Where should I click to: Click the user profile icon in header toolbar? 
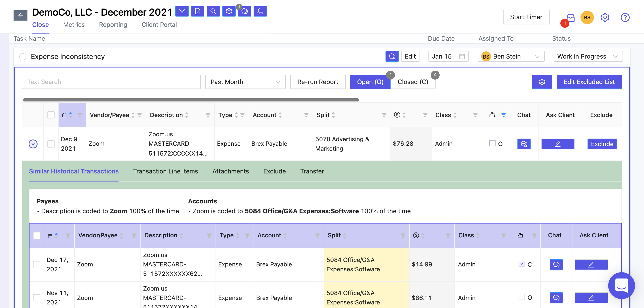pos(260,11)
